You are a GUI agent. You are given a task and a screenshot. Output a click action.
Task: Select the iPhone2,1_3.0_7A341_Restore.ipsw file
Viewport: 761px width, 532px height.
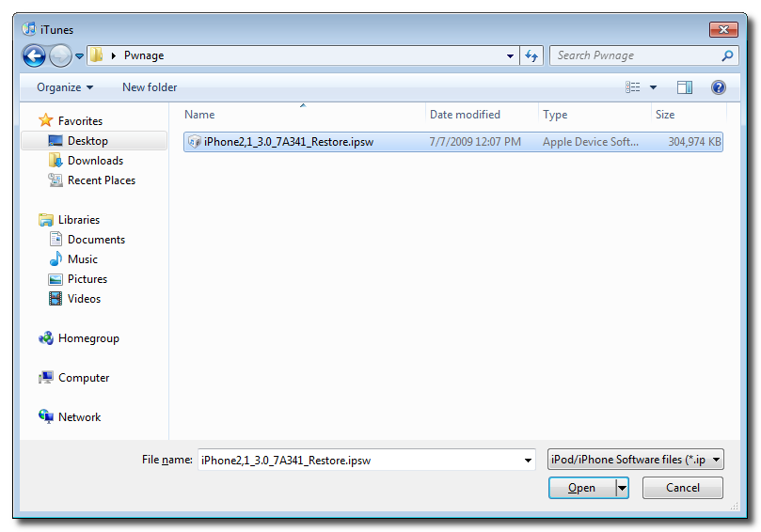click(453, 142)
